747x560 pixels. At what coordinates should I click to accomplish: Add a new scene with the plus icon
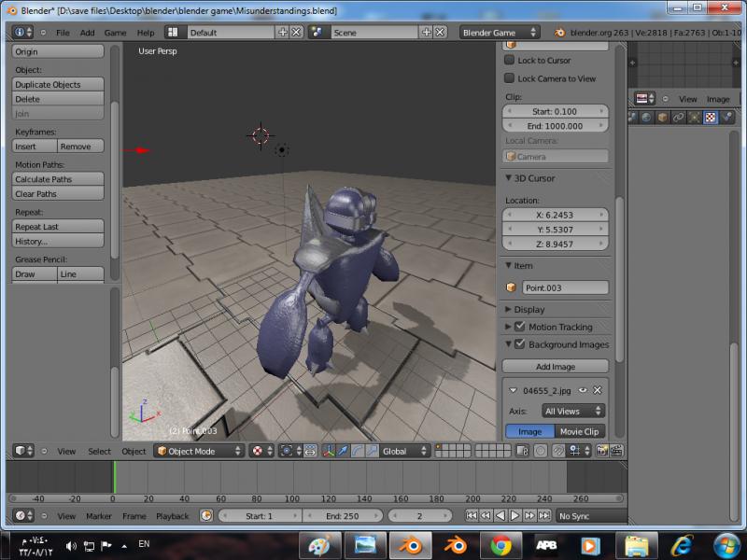point(427,33)
